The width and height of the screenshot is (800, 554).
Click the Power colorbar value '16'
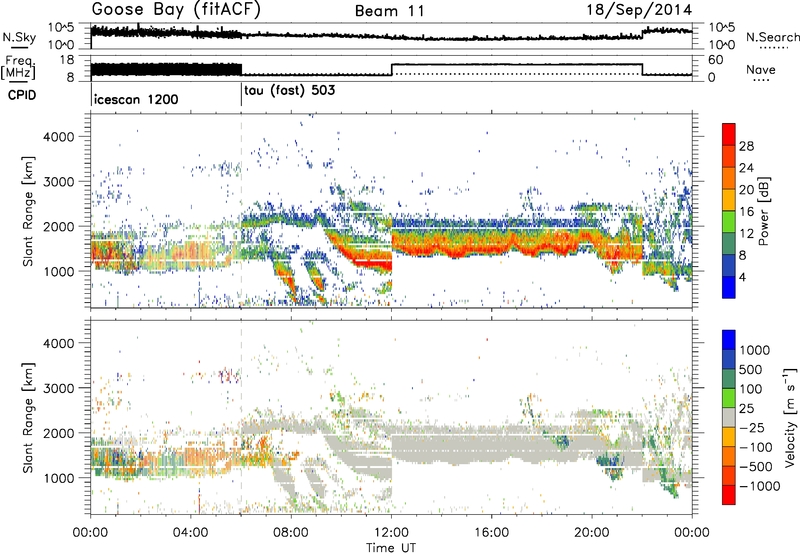[746, 212]
